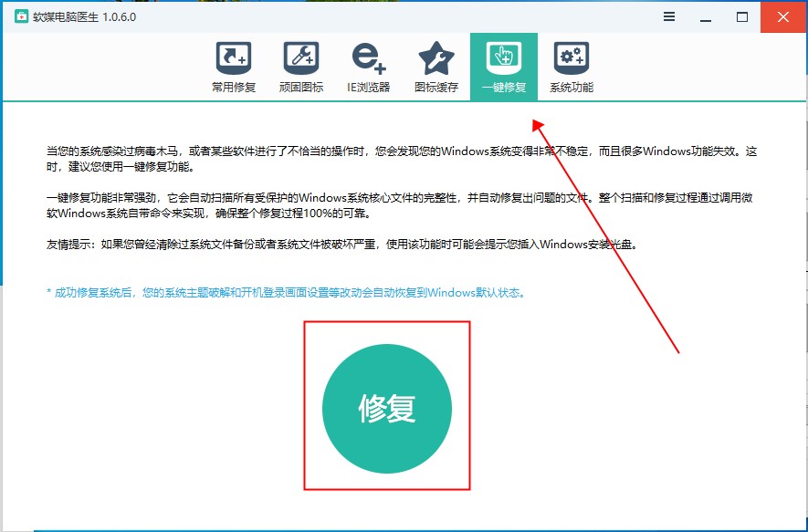Screen dimensions: 808x532
Task: Open the IE浏览器 repair icon
Action: pos(368,58)
